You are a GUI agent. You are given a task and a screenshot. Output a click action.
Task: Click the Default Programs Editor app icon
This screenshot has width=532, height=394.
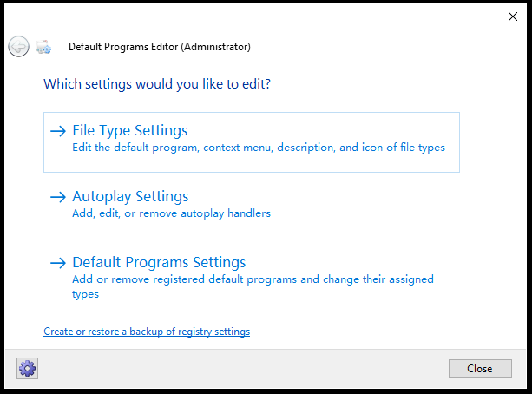pos(43,47)
